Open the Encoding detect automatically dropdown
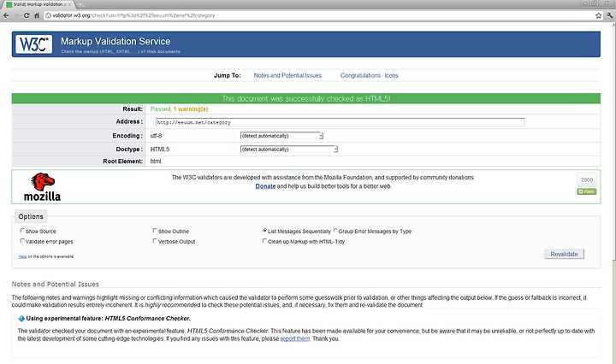Screen dimensions: 616x364 click(x=281, y=136)
